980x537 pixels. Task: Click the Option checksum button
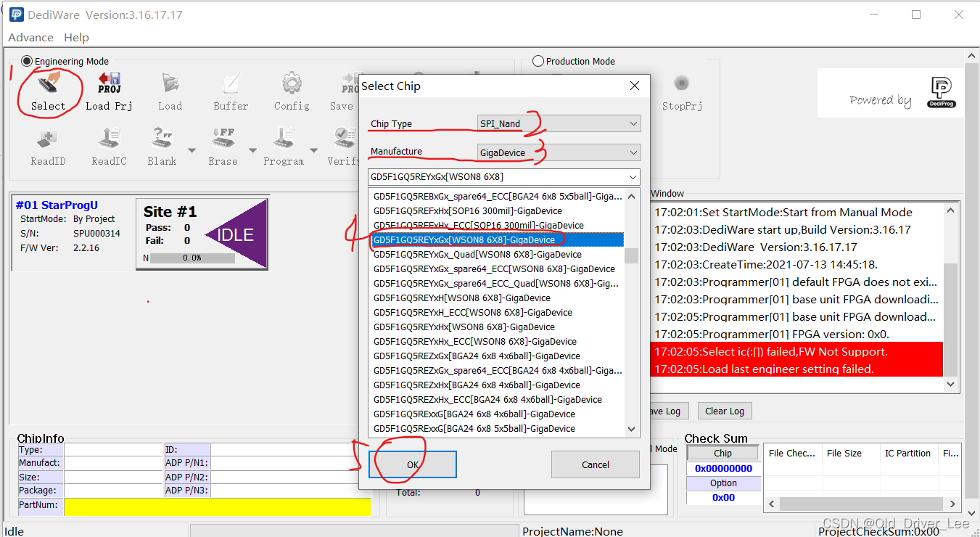click(x=723, y=483)
